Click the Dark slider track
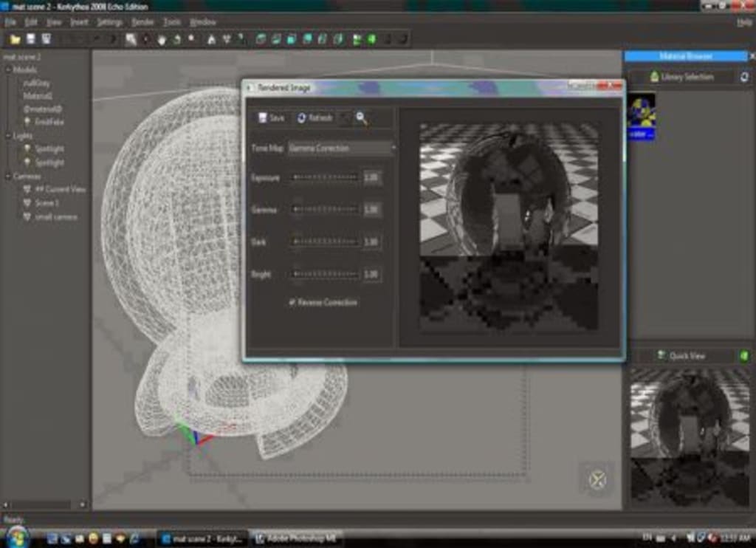The width and height of the screenshot is (756, 548). [x=325, y=242]
